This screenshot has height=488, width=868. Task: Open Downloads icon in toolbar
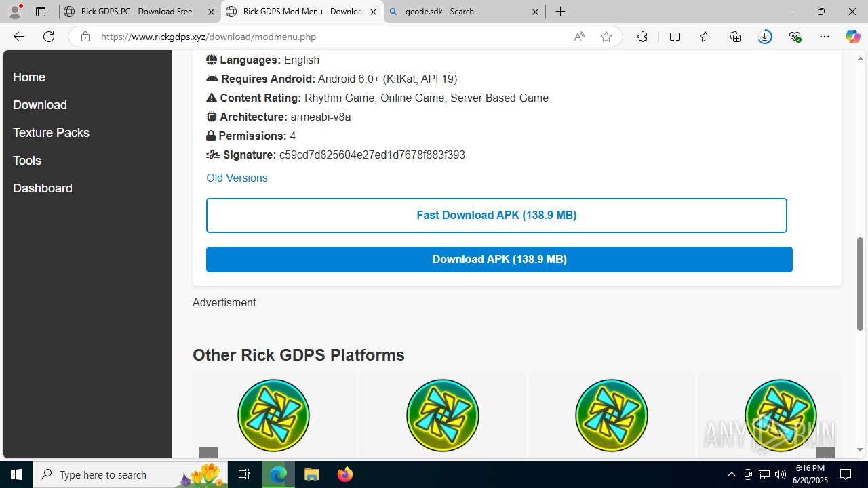point(765,37)
